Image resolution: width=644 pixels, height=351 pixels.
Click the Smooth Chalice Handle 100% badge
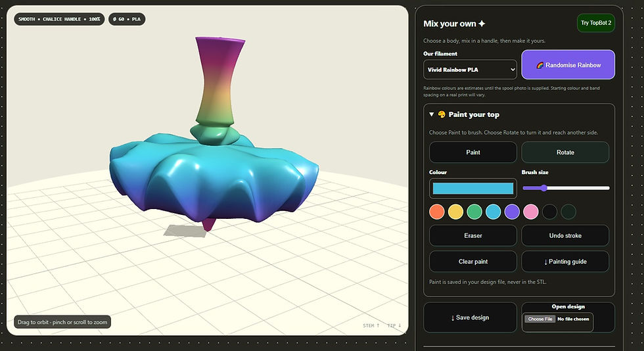coord(60,19)
